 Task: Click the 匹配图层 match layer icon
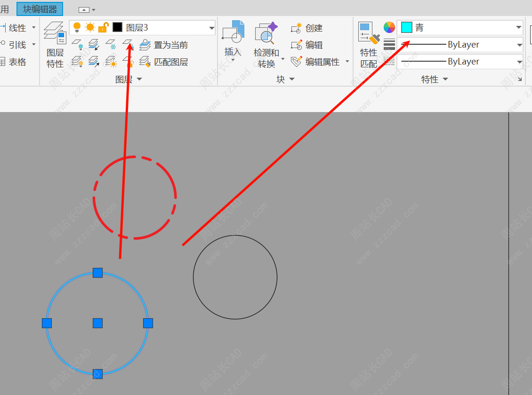[x=145, y=62]
